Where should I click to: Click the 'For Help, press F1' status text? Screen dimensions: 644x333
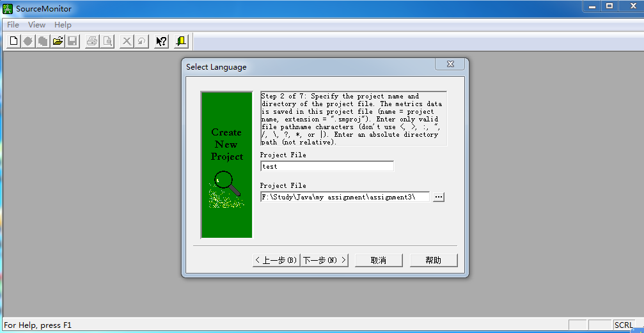[38, 325]
